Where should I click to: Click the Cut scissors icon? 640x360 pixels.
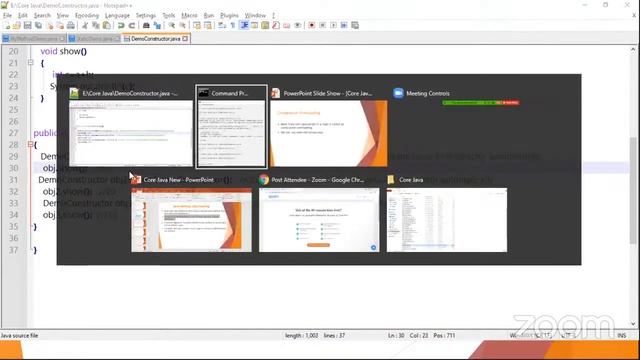click(x=85, y=25)
